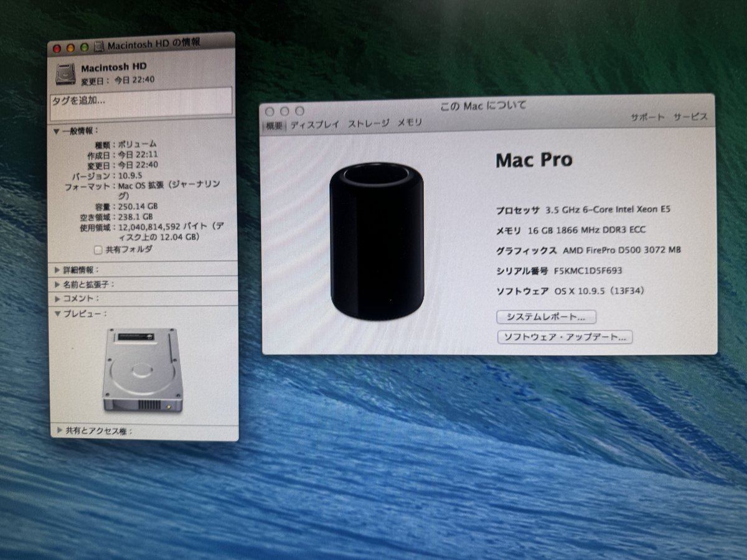Enable the 共有フォルダ checkbox
Viewport: 747px width, 560px height.
(96, 249)
